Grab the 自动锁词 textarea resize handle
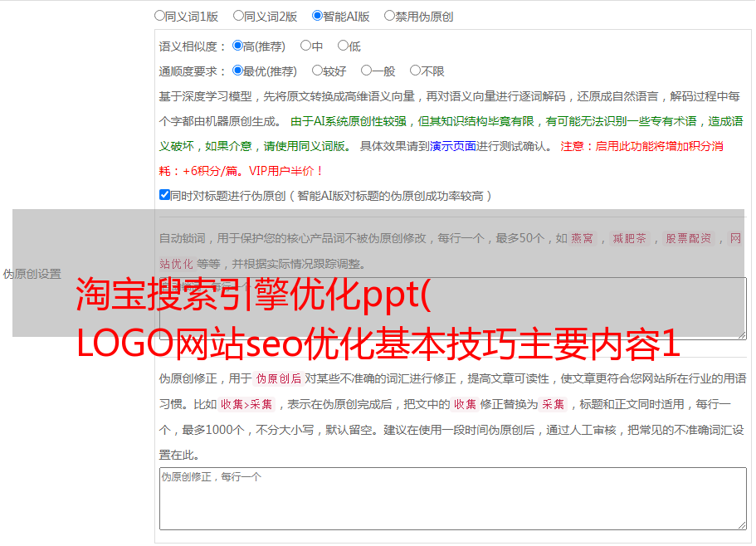 (x=742, y=335)
